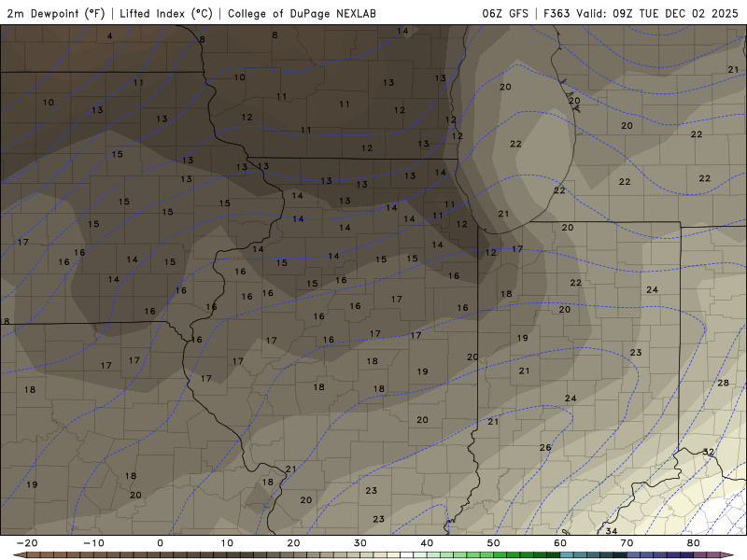Click the '40' color scale label
This screenshot has width=747, height=560.
pyautogui.click(x=427, y=543)
